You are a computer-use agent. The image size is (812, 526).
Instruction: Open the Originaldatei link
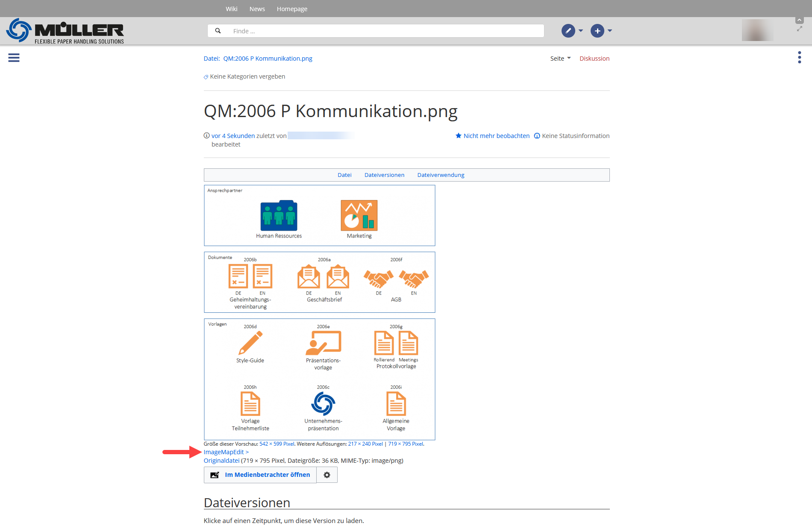[221, 461]
